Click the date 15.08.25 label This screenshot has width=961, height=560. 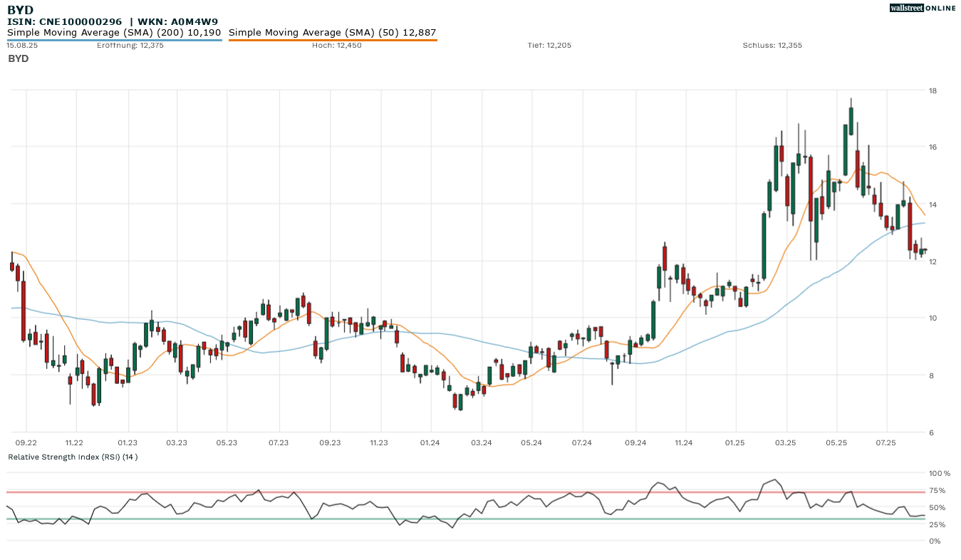[x=21, y=46]
